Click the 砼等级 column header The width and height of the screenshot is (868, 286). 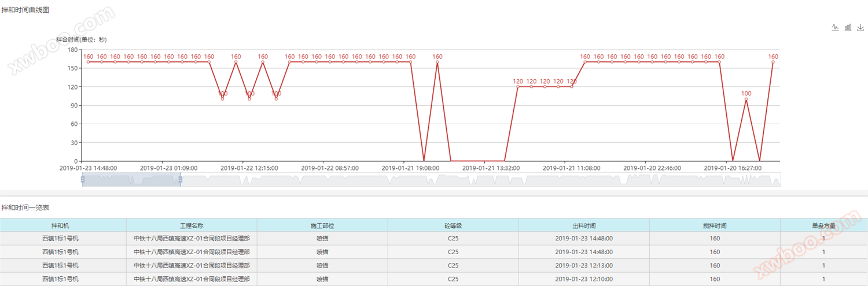coord(453,225)
